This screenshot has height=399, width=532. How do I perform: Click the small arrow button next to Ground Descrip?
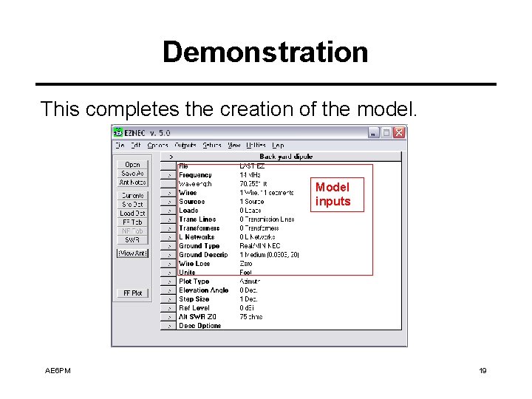168,255
